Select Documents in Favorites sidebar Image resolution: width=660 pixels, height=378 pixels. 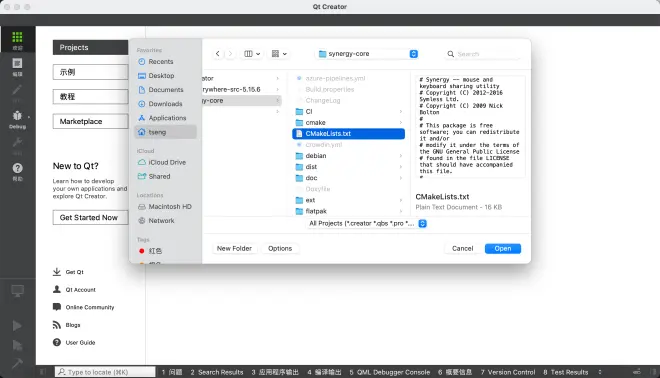[x=165, y=90]
